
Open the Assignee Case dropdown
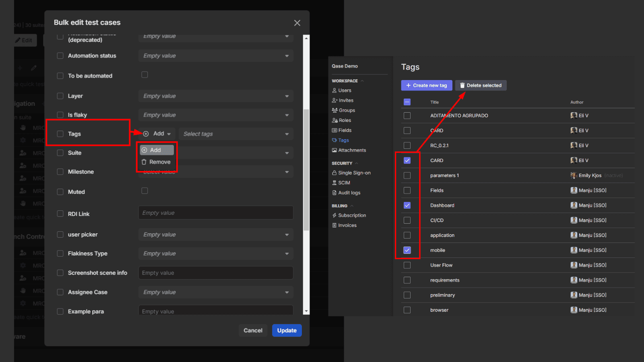click(x=216, y=292)
